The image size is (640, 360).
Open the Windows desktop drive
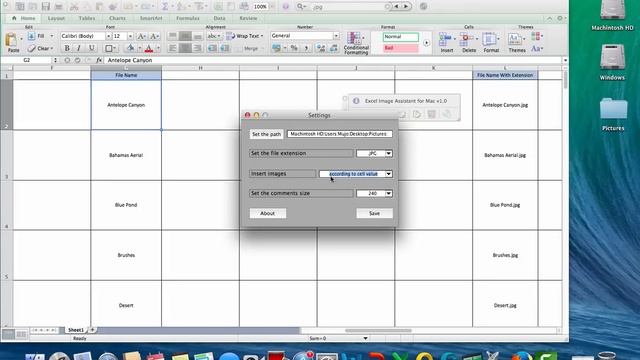[x=612, y=62]
